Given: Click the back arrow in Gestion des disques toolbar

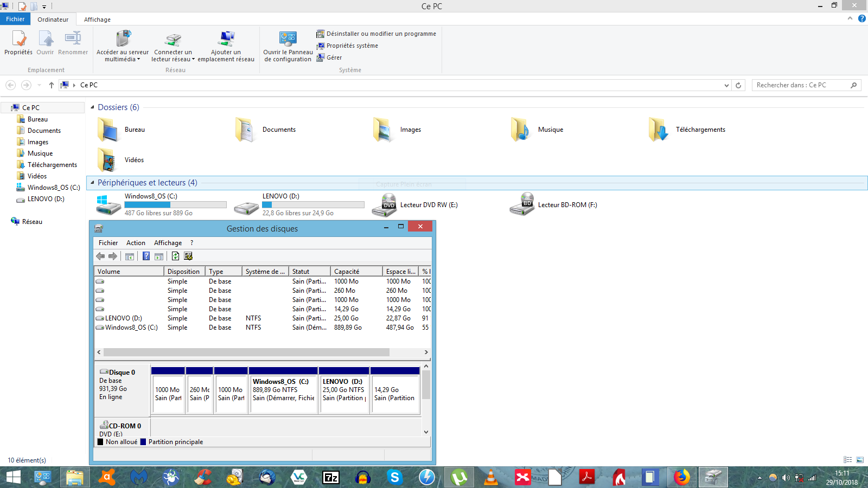Looking at the screenshot, I should (x=100, y=256).
